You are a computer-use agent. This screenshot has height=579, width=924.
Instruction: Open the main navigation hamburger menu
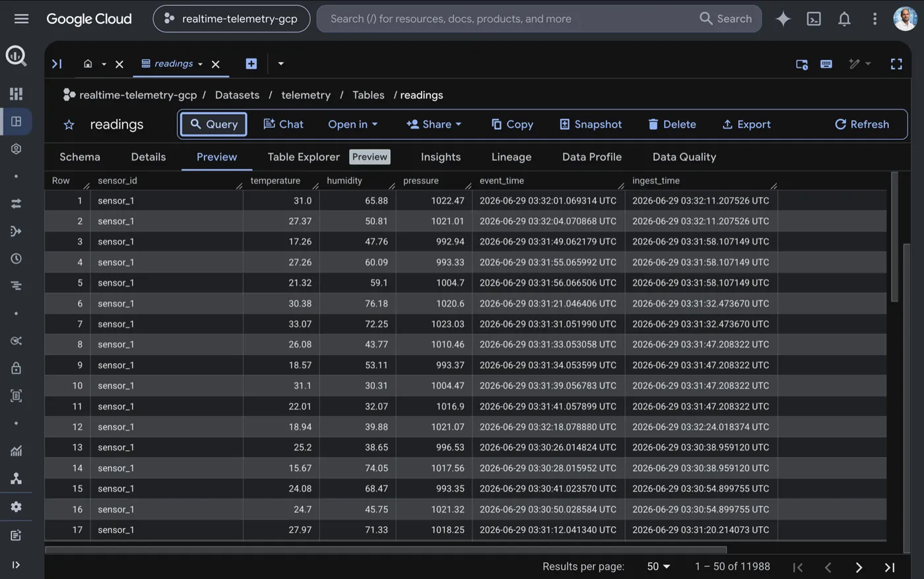coord(21,18)
